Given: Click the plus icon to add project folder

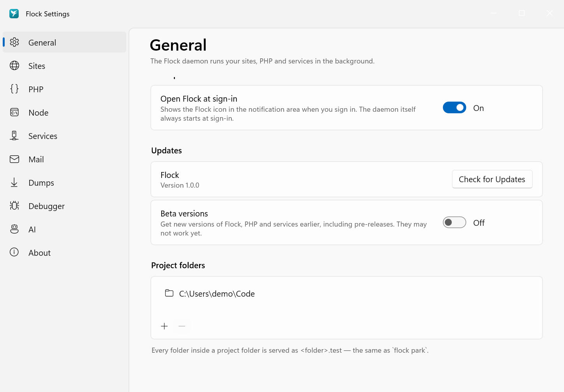Looking at the screenshot, I should click(164, 326).
